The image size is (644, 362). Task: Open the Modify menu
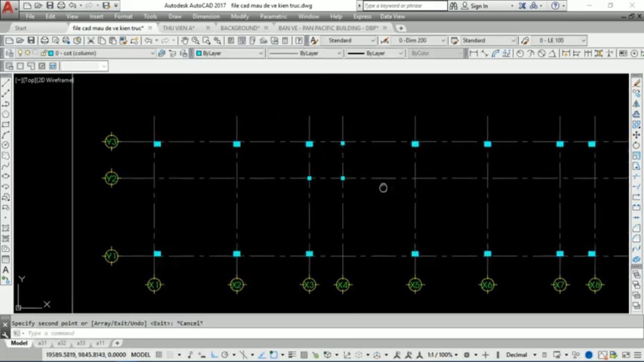pos(239,17)
